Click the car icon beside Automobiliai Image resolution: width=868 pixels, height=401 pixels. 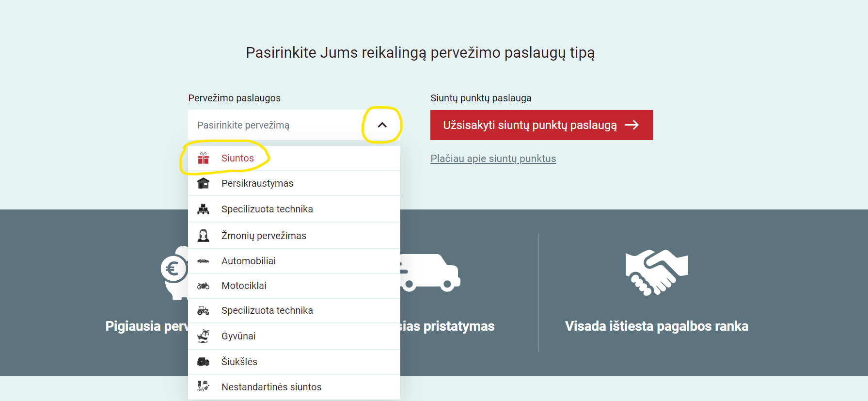(x=203, y=261)
